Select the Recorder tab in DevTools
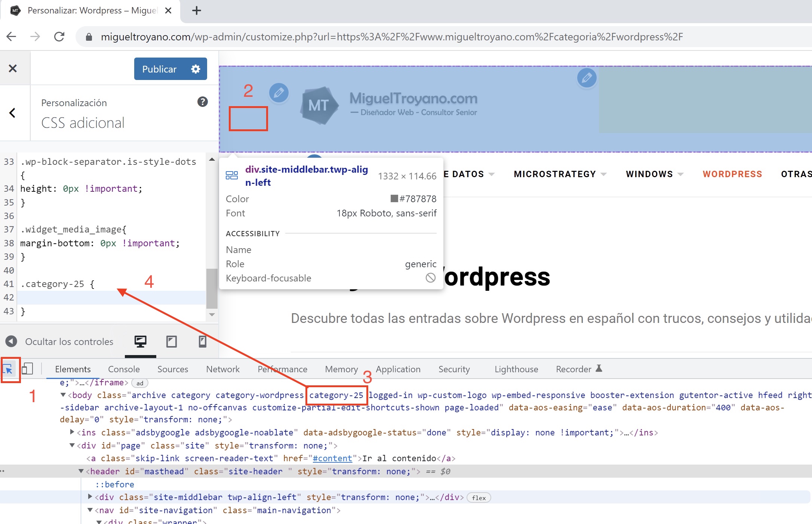The height and width of the screenshot is (524, 812). [579, 369]
